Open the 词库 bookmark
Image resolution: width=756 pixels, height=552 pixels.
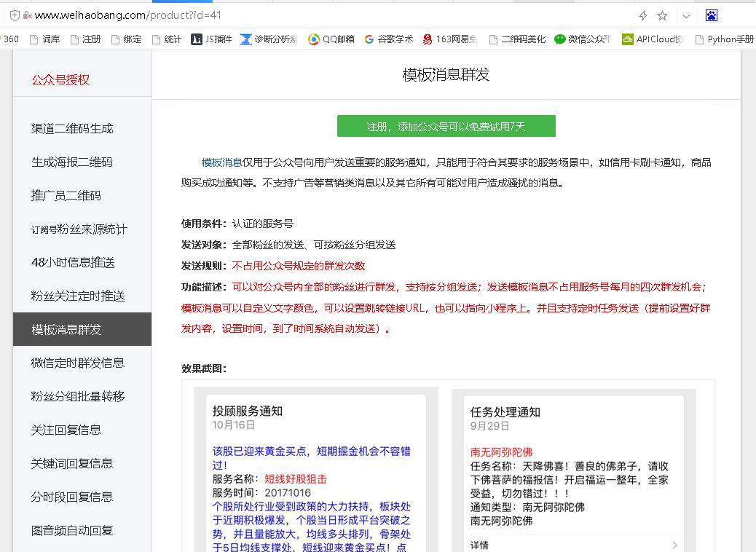pos(45,39)
